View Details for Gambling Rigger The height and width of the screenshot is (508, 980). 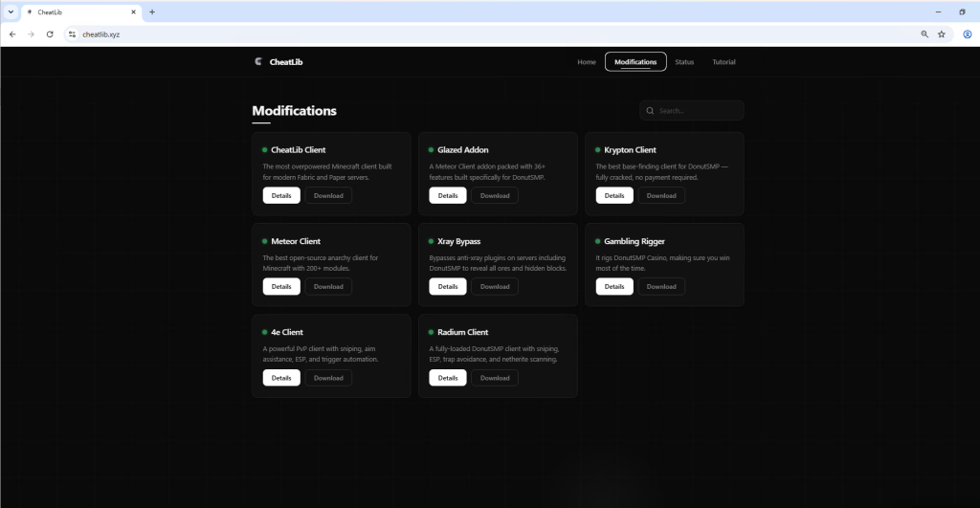614,287
